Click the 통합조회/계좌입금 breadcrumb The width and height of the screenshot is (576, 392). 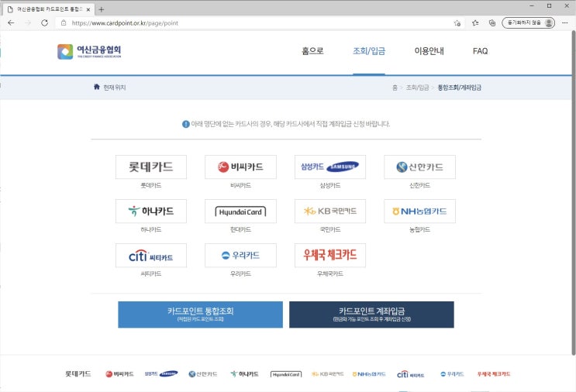[x=459, y=88]
